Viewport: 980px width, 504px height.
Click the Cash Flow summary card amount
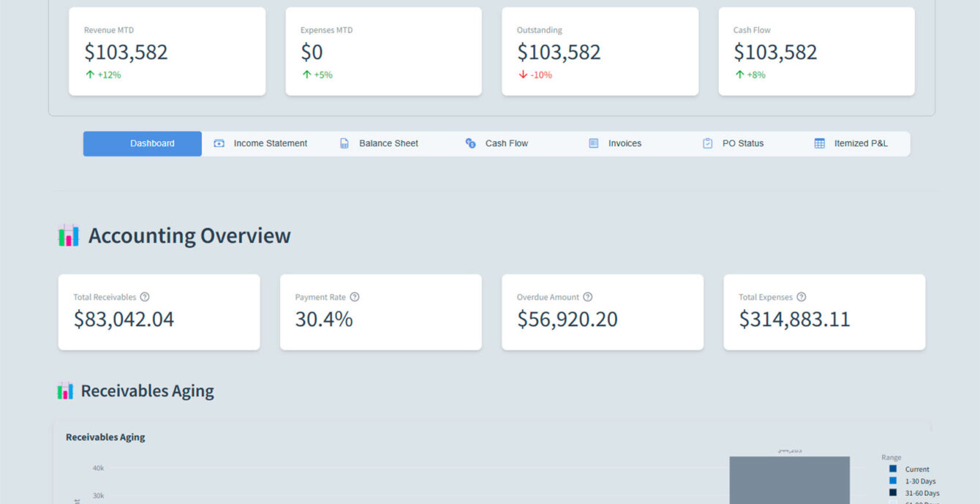click(x=775, y=52)
